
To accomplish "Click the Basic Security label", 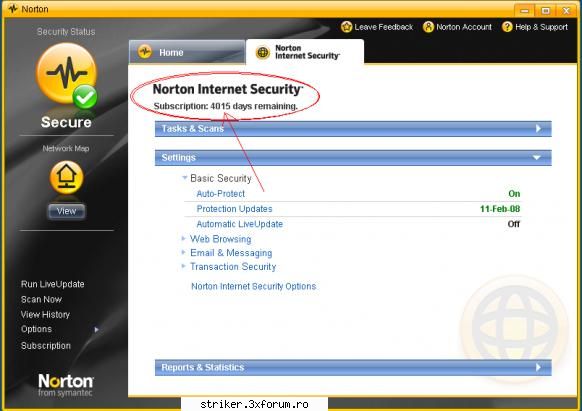I will 221,178.
